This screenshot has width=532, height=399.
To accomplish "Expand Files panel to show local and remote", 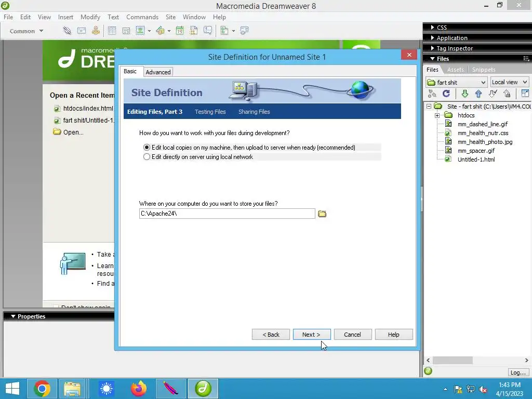I will point(525,94).
